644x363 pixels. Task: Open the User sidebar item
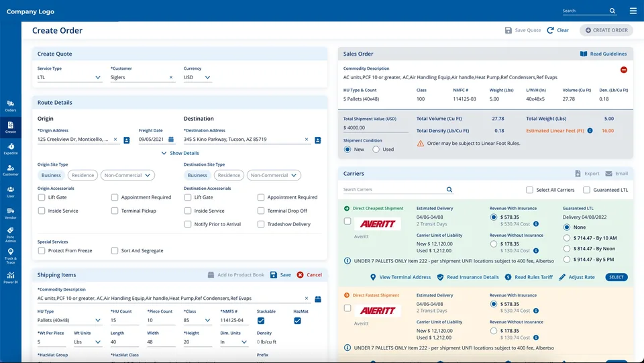11,192
